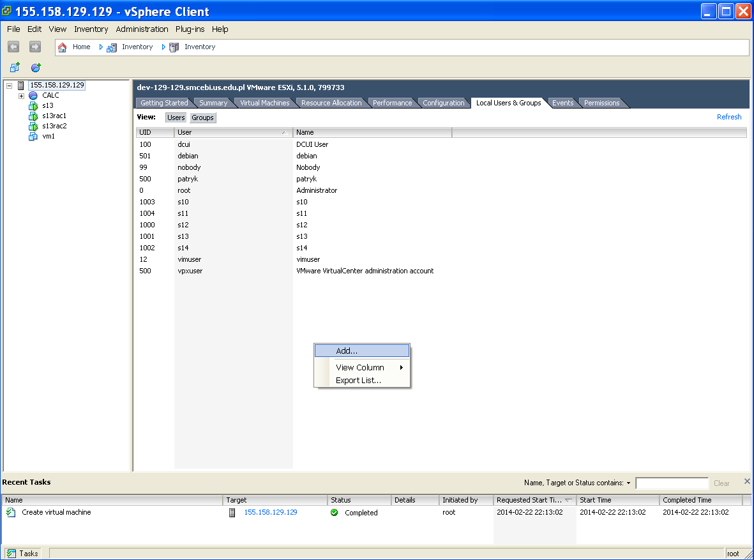This screenshot has width=754, height=560.
Task: Sort by the User column header
Action: 233,132
